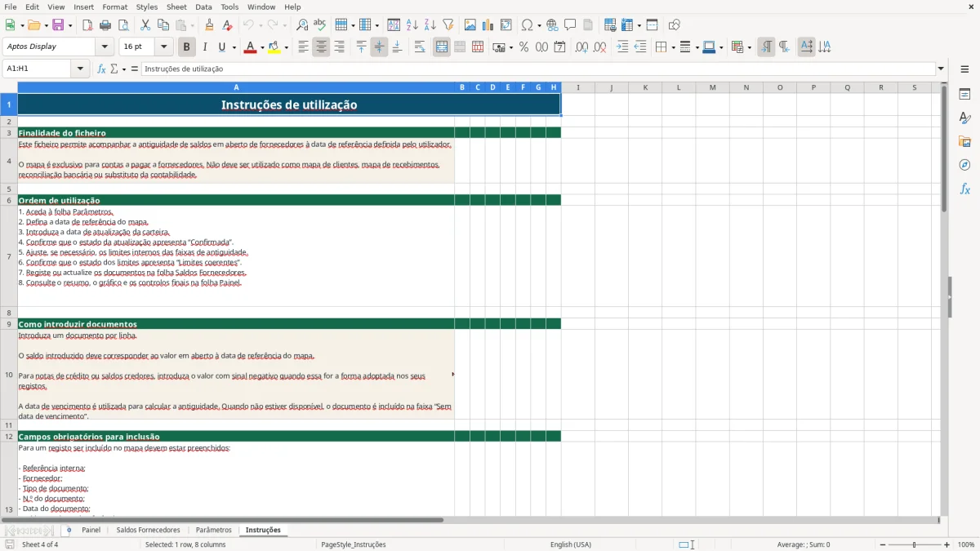Click the Cut scissors icon
This screenshot has width=980, height=551.
(x=145, y=25)
